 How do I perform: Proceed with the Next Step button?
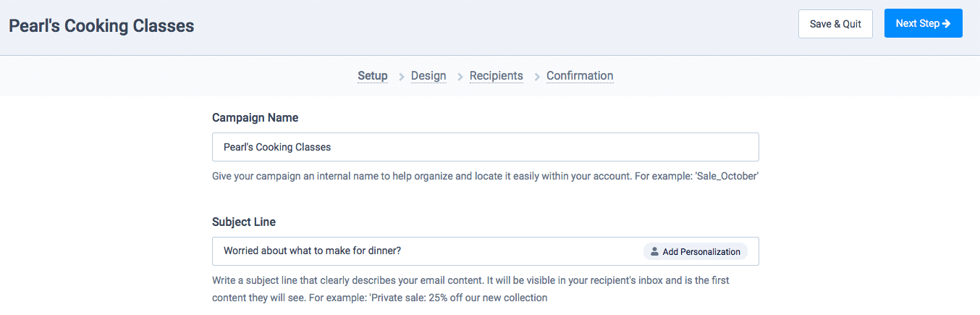tap(923, 24)
